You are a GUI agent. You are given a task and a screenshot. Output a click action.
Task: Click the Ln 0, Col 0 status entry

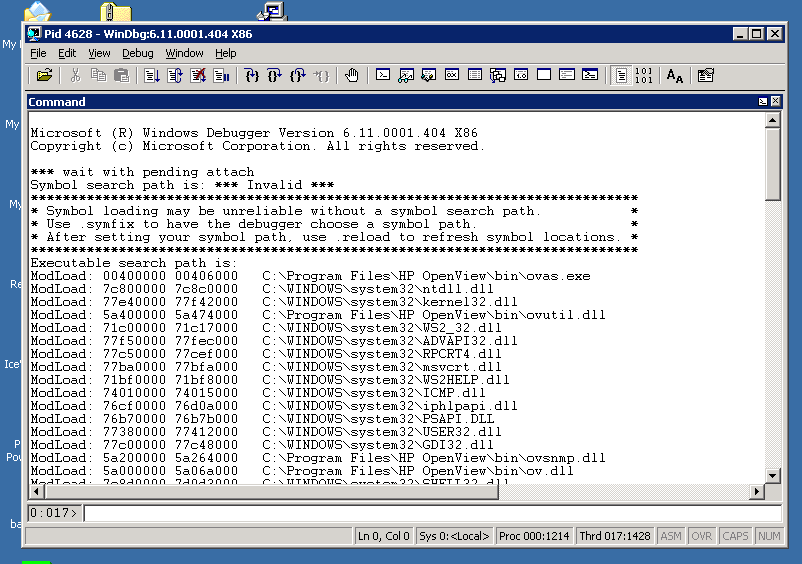(x=384, y=536)
